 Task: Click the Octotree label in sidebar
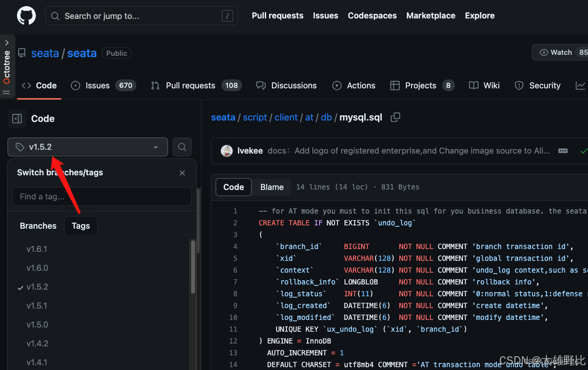point(7,67)
